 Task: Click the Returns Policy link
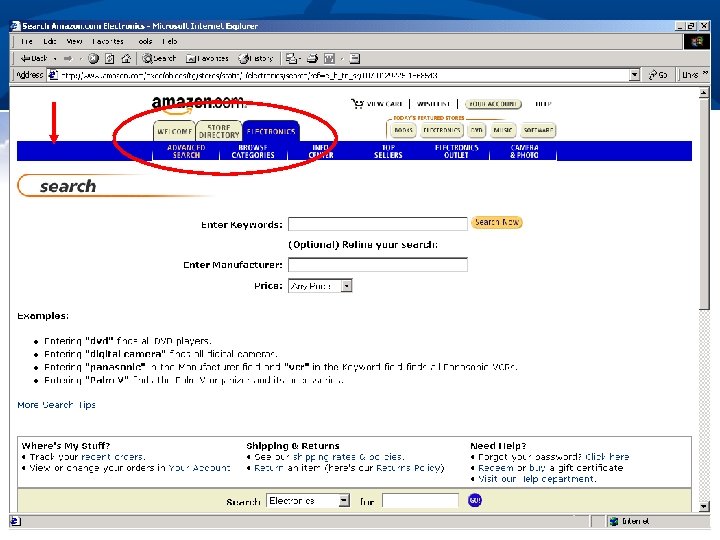coord(409,468)
